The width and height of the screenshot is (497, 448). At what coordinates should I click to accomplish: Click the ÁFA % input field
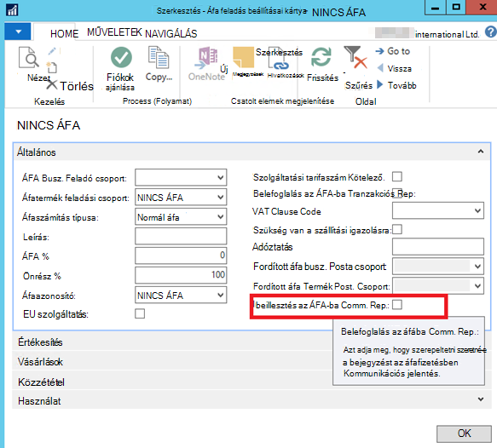[x=181, y=256]
